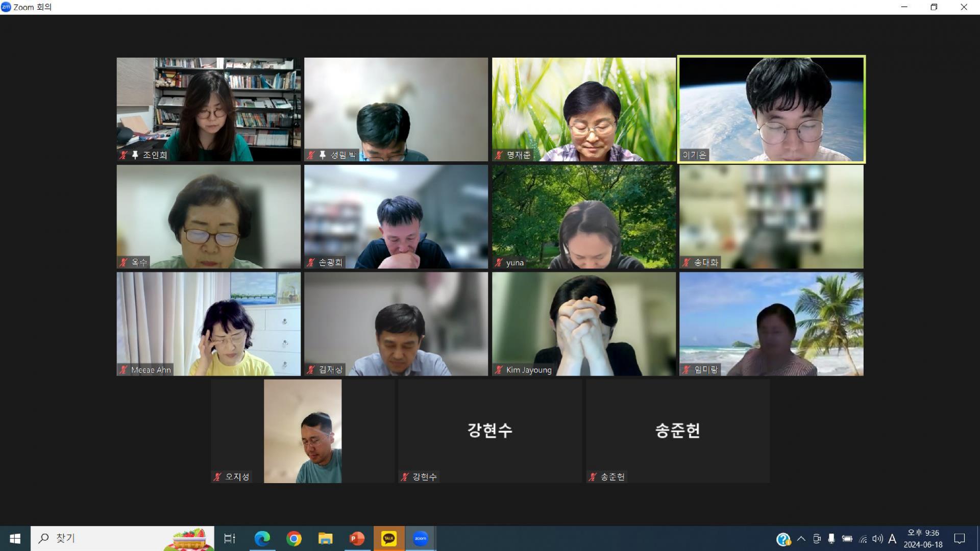Select 오지성 video tile
This screenshot has width=980, height=551.
click(x=303, y=431)
